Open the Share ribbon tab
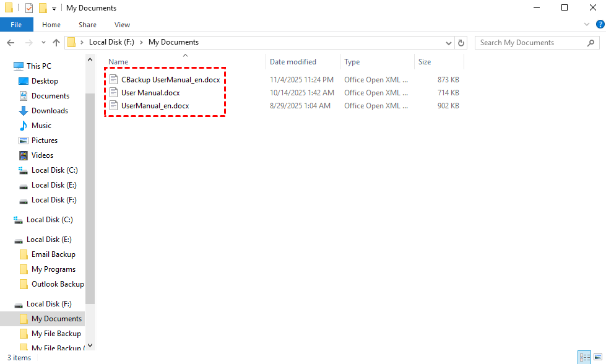Screen dimensions: 606x364 point(87,25)
